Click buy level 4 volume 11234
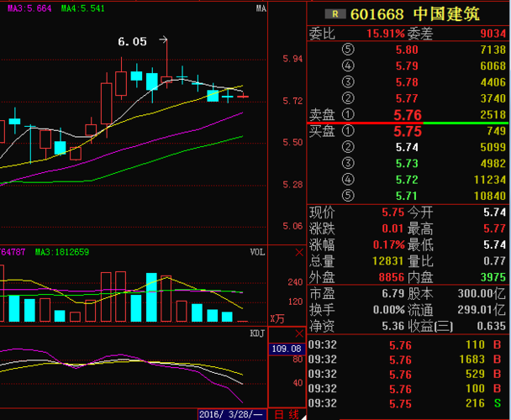 (x=490, y=180)
